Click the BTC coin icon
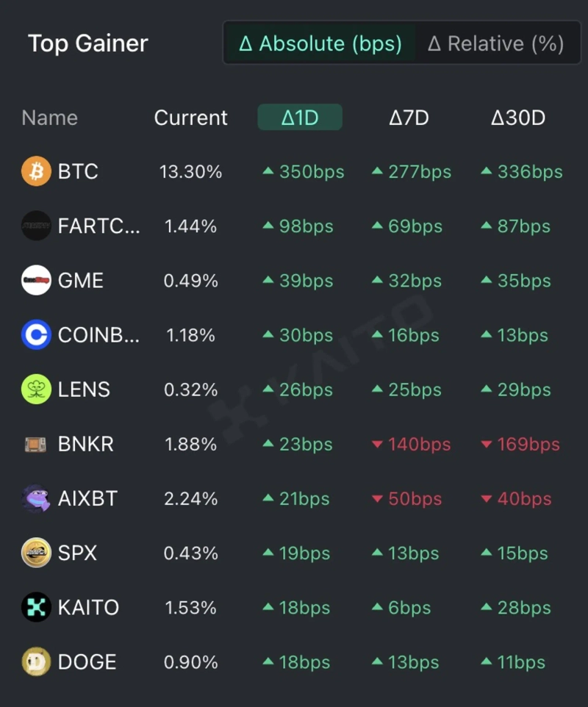The width and height of the screenshot is (588, 707). pos(36,172)
